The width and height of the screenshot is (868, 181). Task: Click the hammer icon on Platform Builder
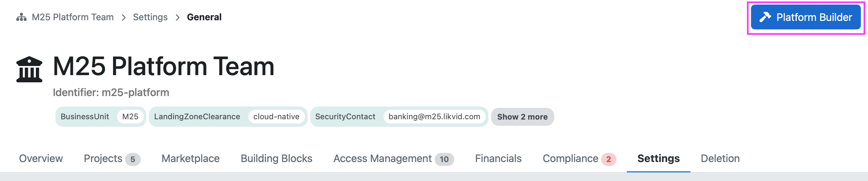(765, 17)
